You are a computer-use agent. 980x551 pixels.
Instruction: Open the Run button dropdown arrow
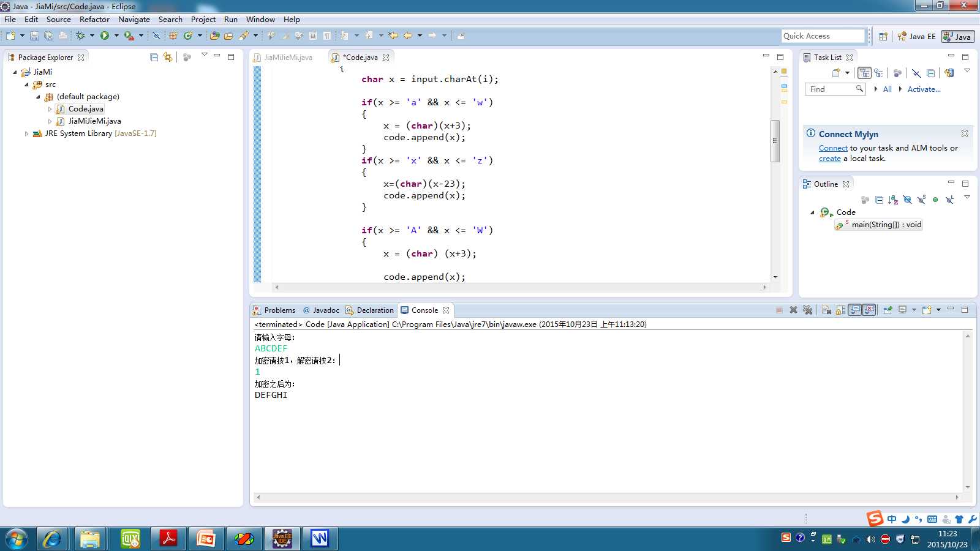pos(116,36)
